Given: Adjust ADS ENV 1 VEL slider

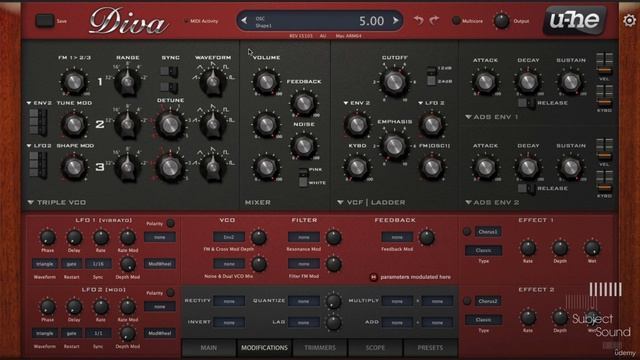Looking at the screenshot, I should point(604,63).
